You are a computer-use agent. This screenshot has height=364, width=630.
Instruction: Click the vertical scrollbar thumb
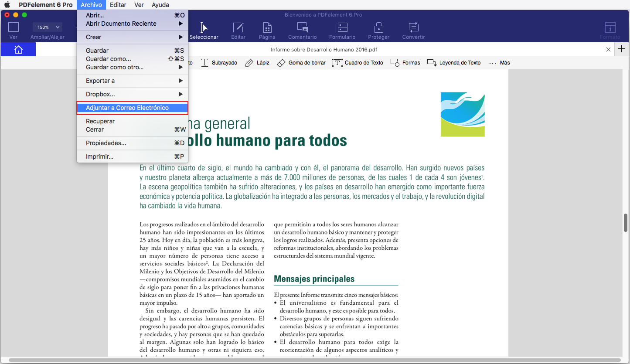coord(627,223)
